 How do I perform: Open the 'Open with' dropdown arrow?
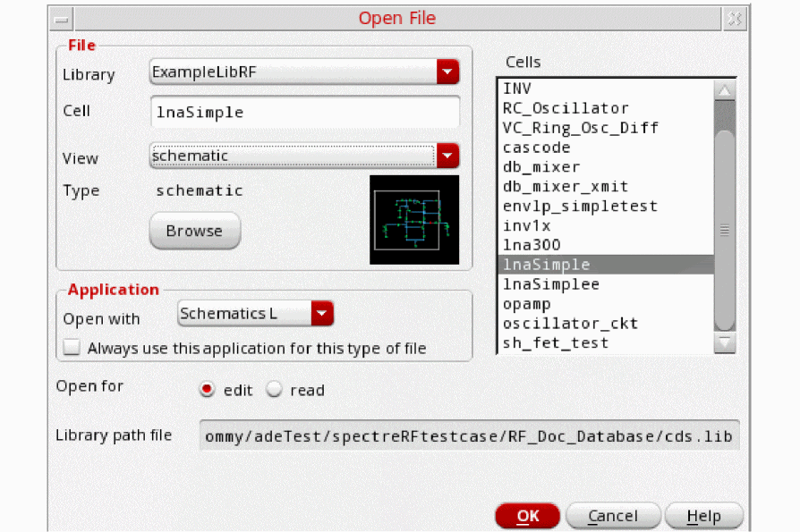[x=322, y=314]
